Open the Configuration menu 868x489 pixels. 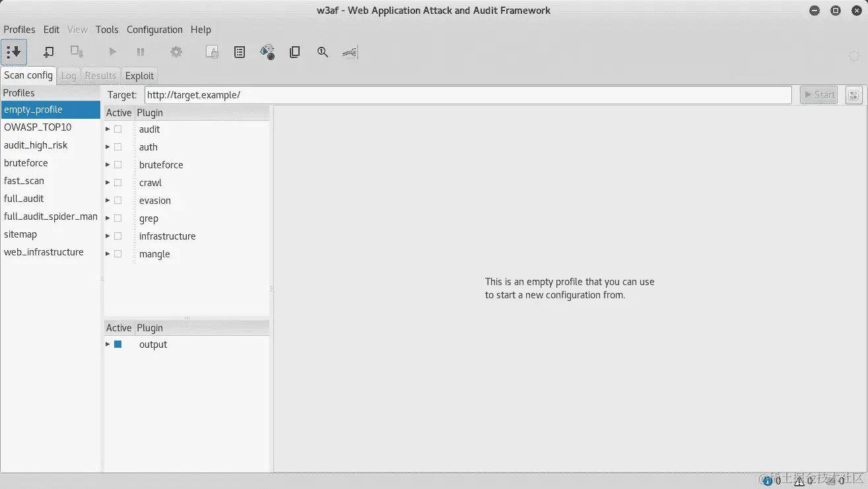(x=154, y=30)
